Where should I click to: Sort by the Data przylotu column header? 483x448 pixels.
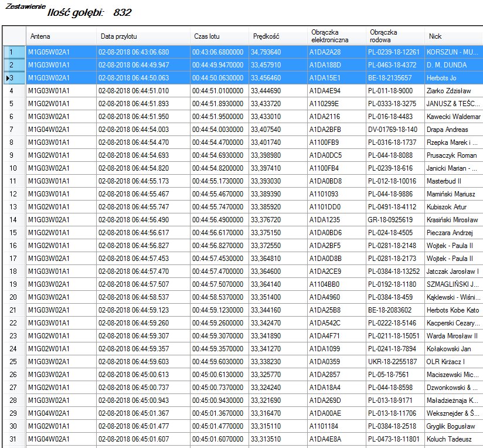(x=143, y=36)
